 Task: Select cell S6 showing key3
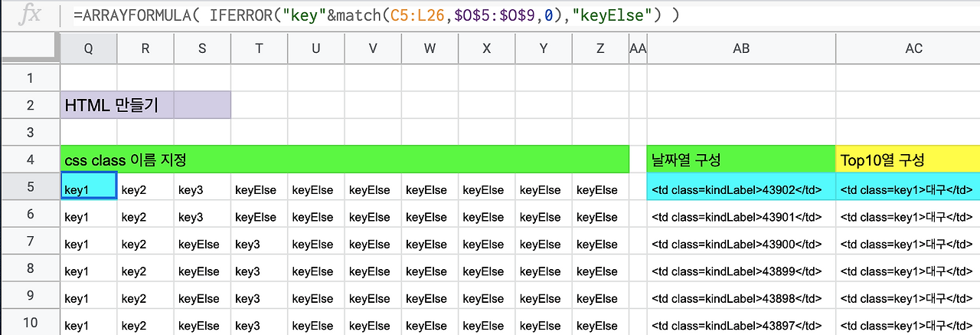pos(202,214)
